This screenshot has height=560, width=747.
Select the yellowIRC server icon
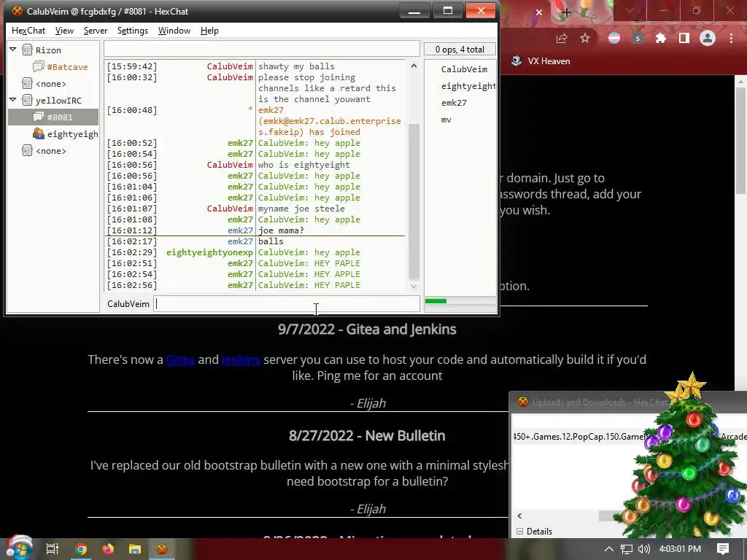(x=28, y=101)
